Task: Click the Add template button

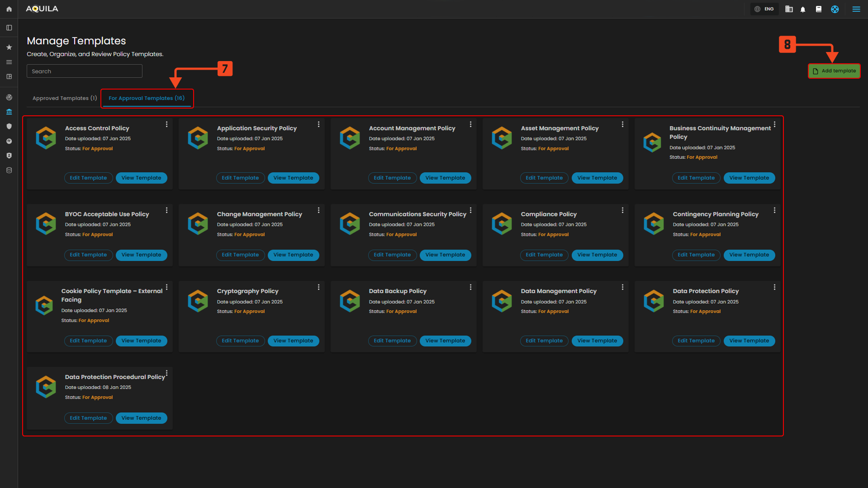Action: tap(834, 71)
